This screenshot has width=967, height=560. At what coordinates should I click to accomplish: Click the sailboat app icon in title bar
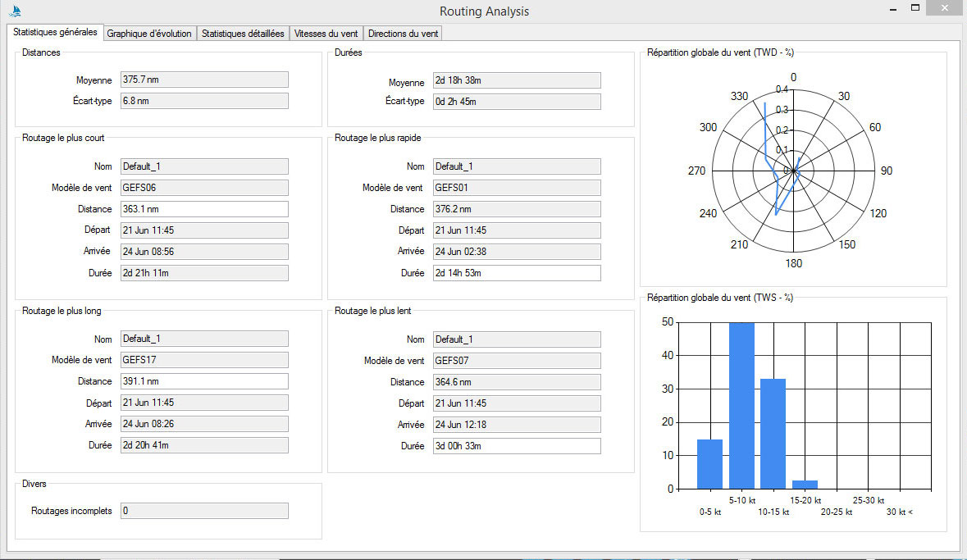[x=15, y=11]
